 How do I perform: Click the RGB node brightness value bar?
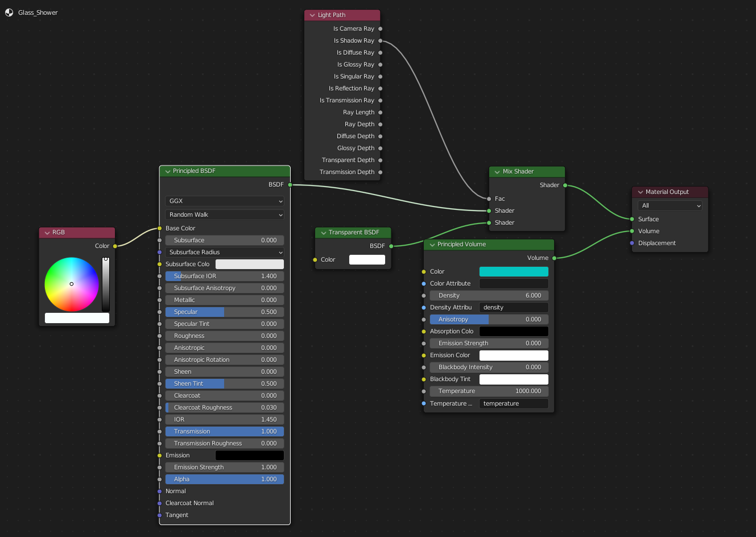106,284
